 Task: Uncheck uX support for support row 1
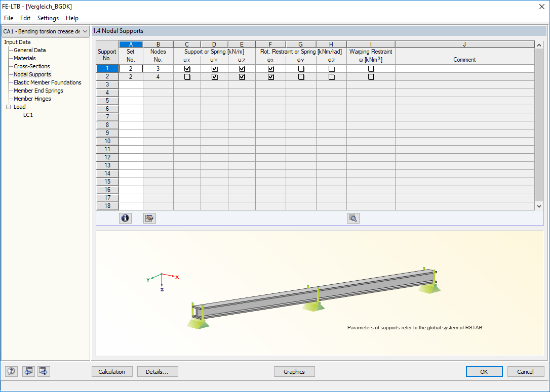[186, 68]
